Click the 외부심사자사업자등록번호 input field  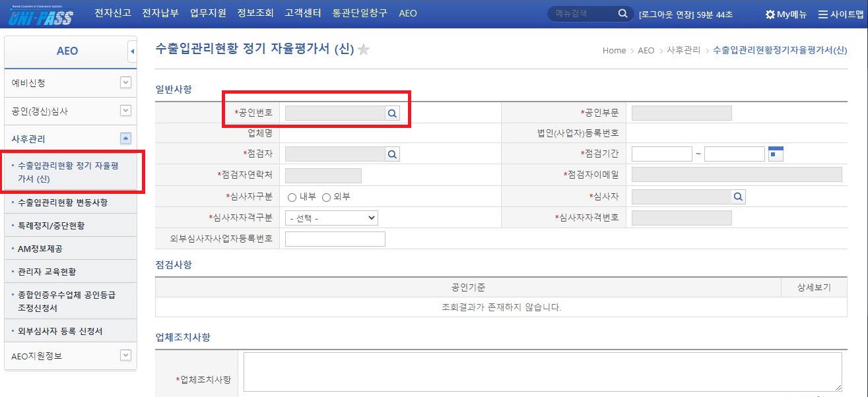[x=335, y=239]
